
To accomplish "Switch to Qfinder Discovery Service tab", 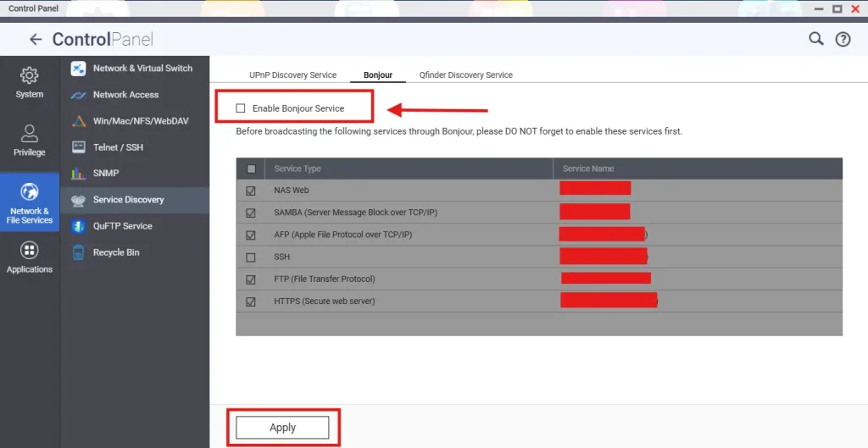I will (465, 75).
